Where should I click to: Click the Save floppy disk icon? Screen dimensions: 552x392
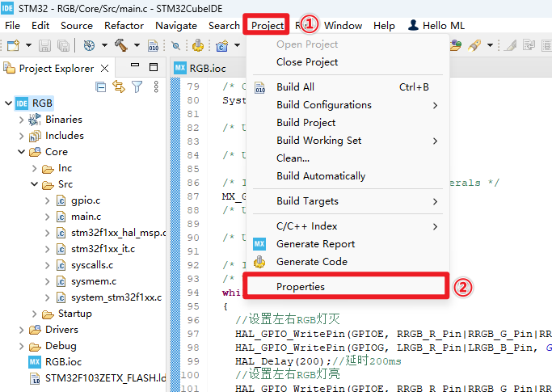coord(44,45)
